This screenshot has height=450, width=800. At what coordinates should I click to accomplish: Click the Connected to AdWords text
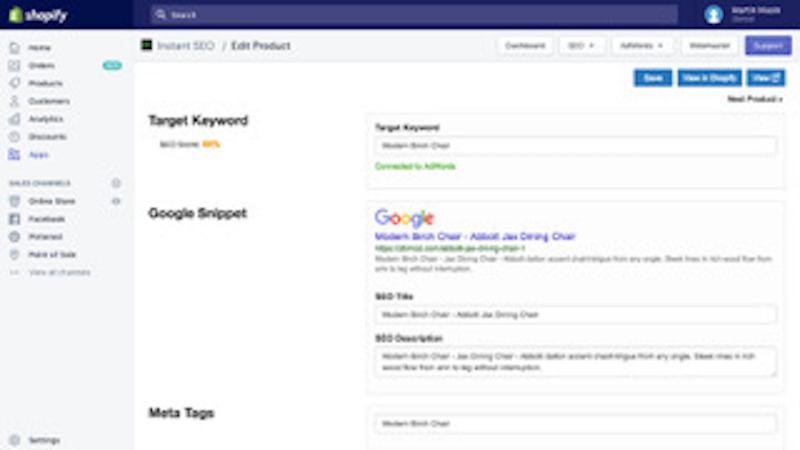[x=415, y=166]
